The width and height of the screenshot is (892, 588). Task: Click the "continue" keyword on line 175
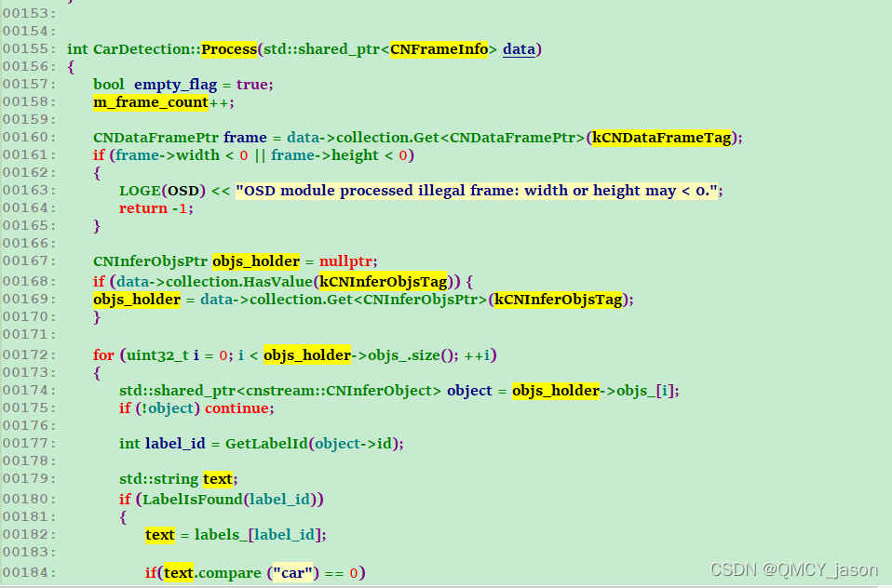coord(237,408)
